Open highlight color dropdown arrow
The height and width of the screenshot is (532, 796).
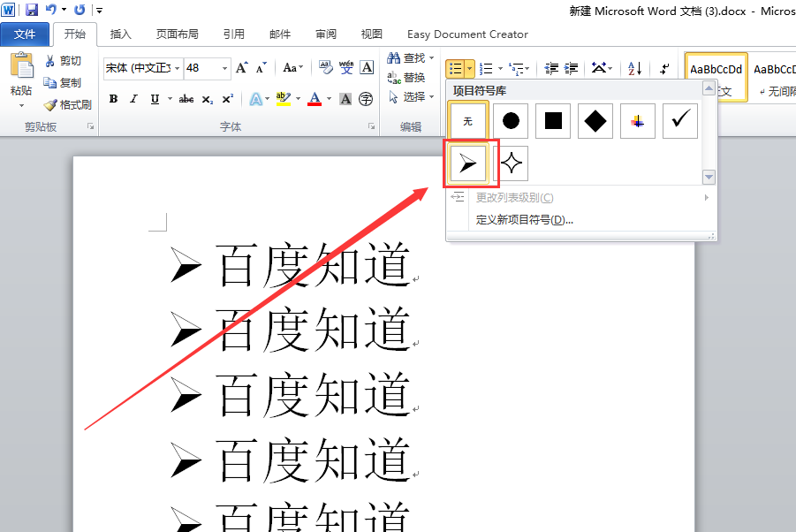[x=299, y=99]
